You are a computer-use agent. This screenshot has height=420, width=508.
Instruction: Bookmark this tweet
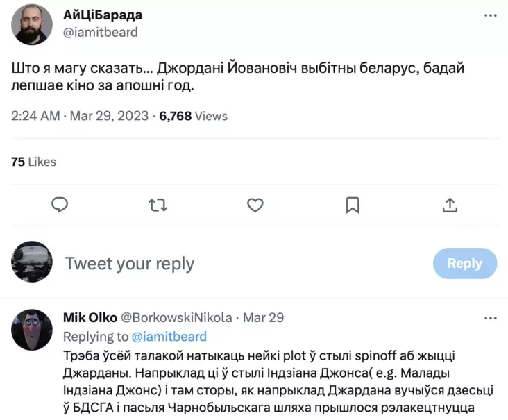(x=353, y=205)
